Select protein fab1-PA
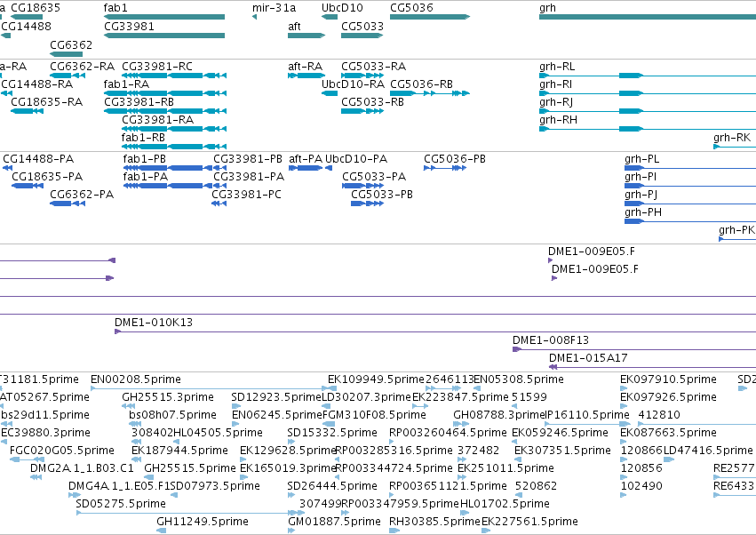 [x=168, y=186]
